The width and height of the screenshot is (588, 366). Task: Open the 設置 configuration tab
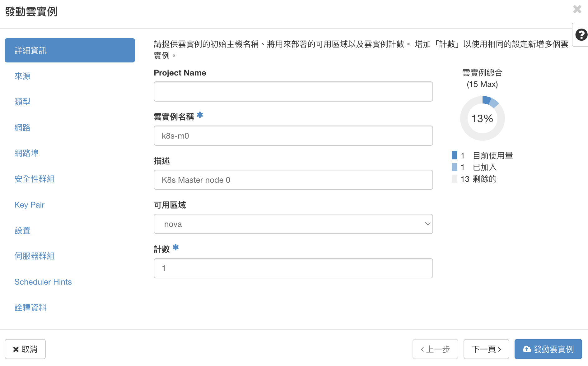22,231
